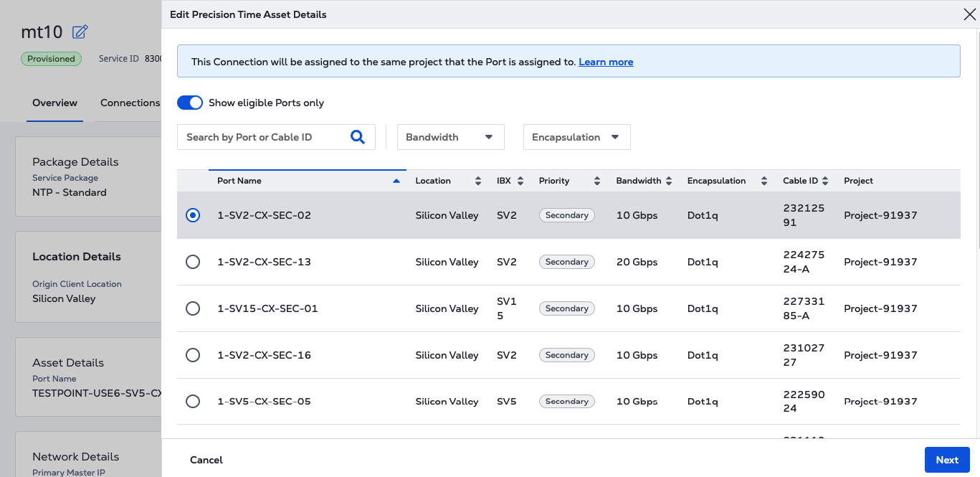This screenshot has width=980, height=477.
Task: Select port 1-SV2-CX-SEC-13 radio button
Action: (193, 262)
